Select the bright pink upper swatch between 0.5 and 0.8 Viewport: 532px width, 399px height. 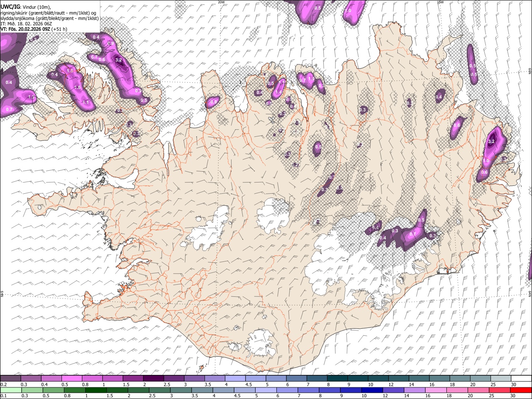[x=71, y=379]
